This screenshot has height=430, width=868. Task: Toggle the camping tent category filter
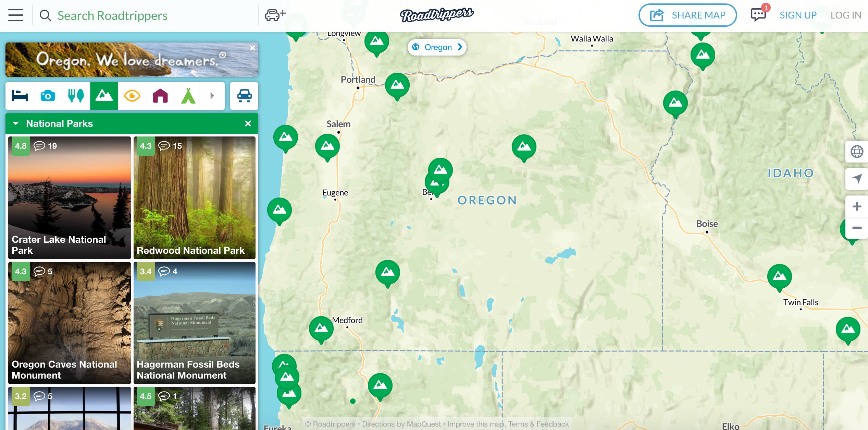188,96
